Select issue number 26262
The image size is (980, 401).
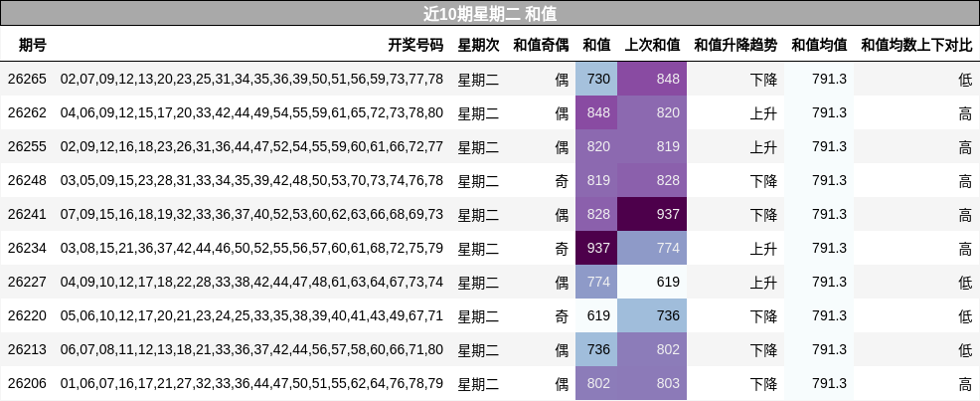(x=27, y=112)
